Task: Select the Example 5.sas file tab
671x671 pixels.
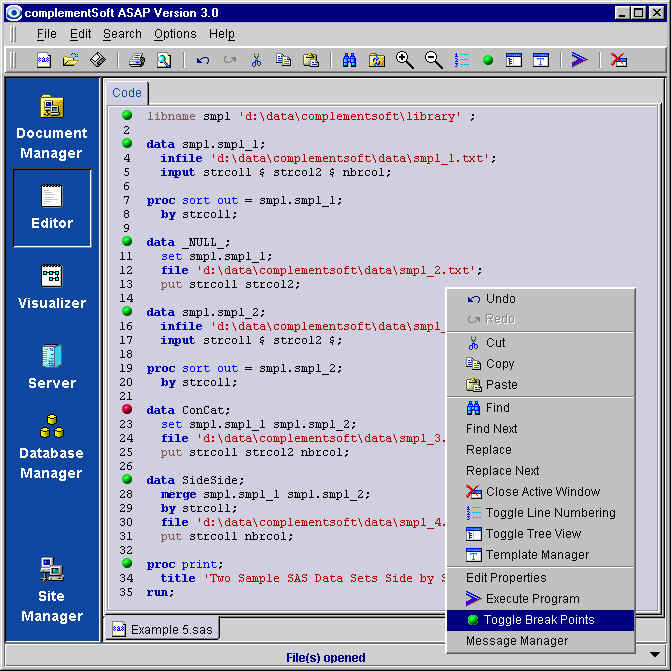Action: point(162,629)
